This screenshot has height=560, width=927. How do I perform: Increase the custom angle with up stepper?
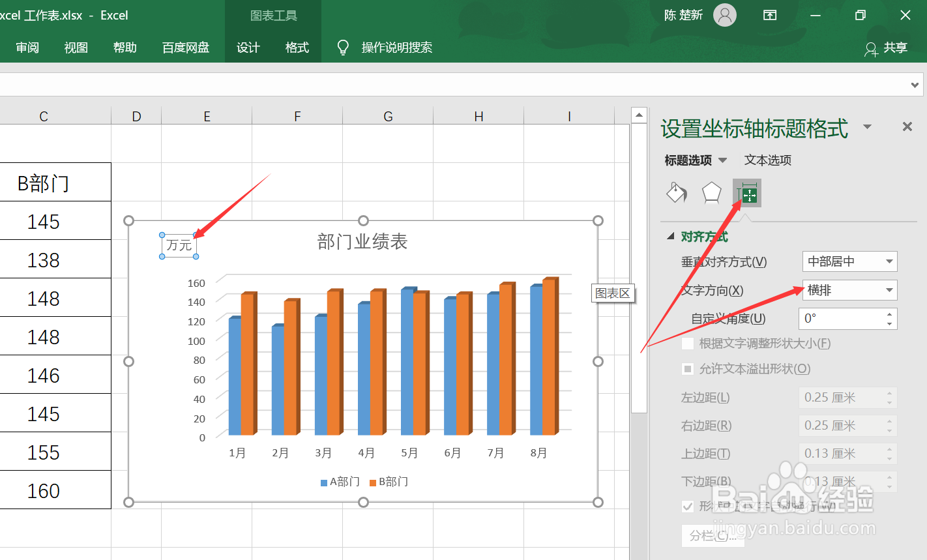(x=890, y=314)
